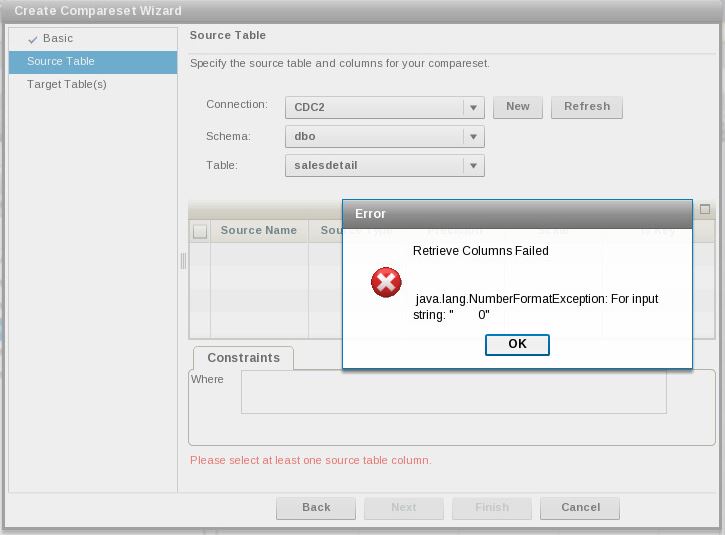
Task: Open the Schema dropdown showing dbo
Action: [385, 136]
